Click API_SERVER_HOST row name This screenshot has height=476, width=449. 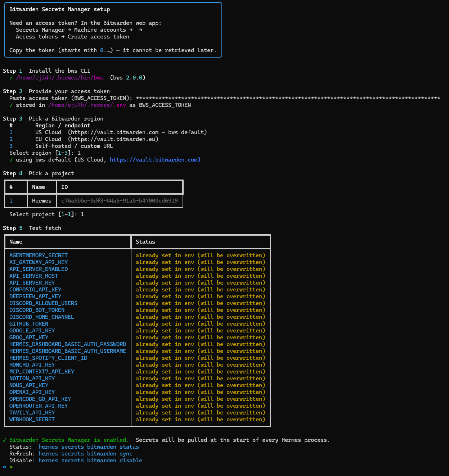33,276
